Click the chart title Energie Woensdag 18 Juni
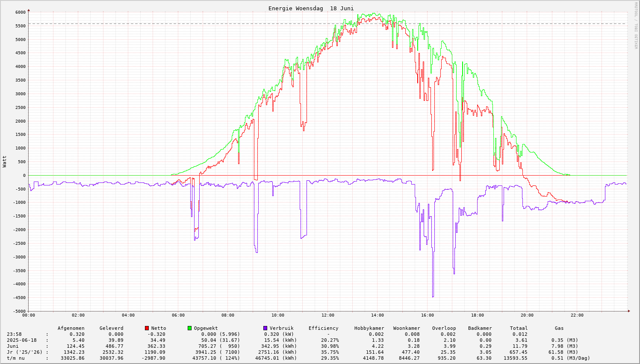This screenshot has height=364, width=640. (311, 9)
